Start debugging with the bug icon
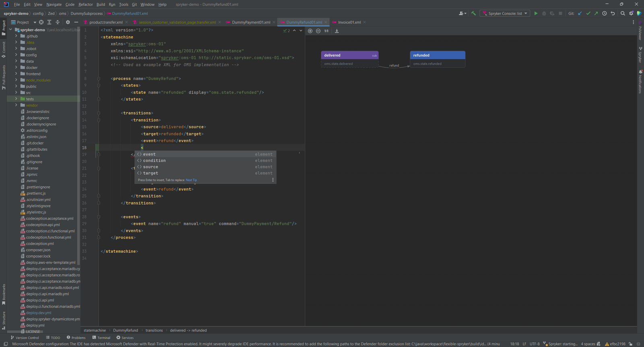 tap(544, 13)
